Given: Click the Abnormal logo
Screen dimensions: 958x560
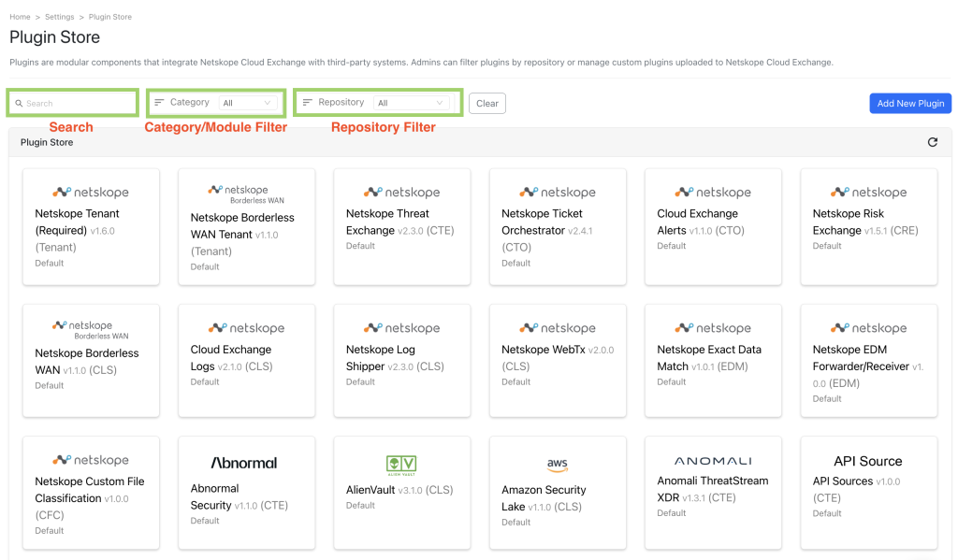Looking at the screenshot, I should 244,463.
